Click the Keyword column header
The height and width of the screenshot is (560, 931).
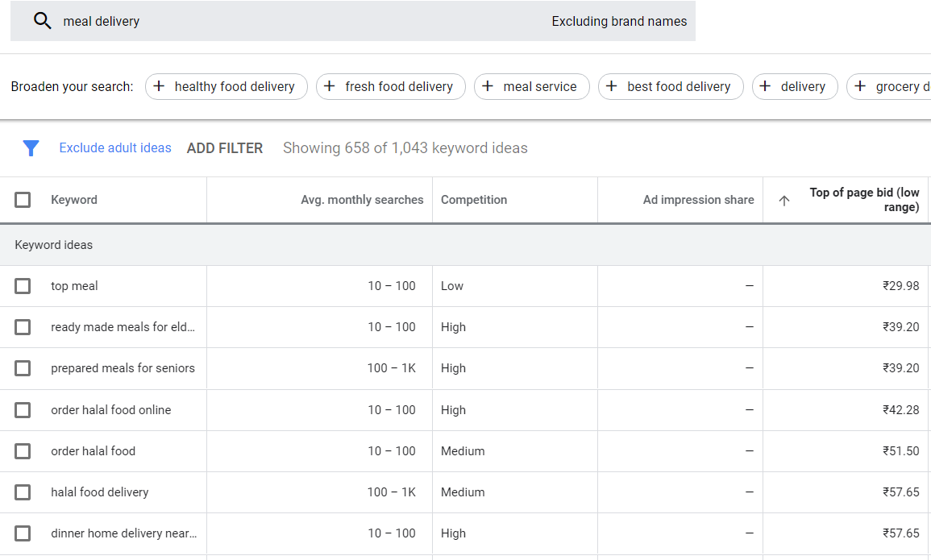click(74, 200)
